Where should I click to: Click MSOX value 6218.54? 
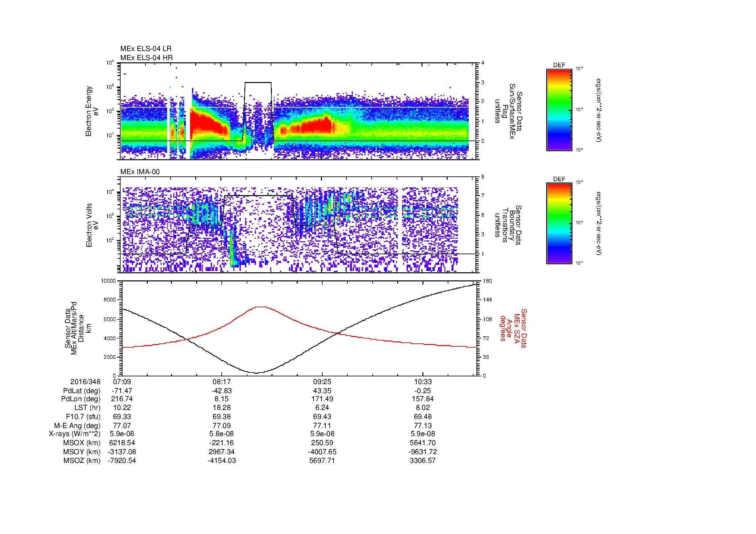(x=122, y=443)
